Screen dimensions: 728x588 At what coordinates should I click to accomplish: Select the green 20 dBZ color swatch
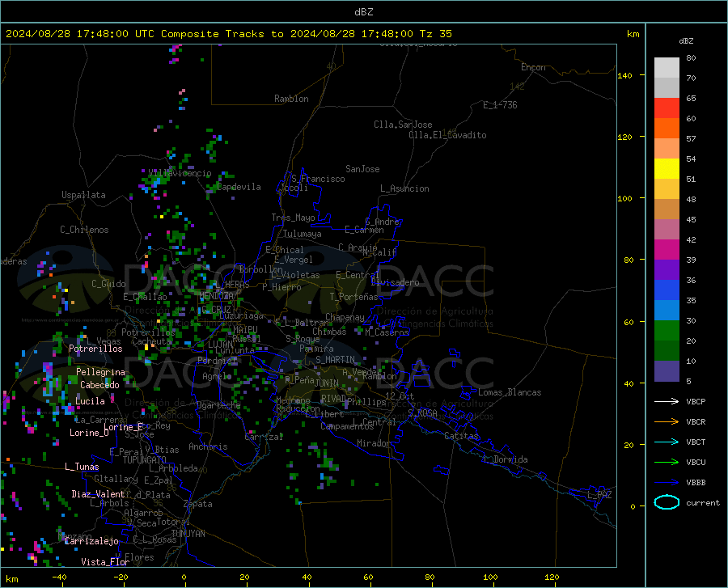click(x=667, y=331)
